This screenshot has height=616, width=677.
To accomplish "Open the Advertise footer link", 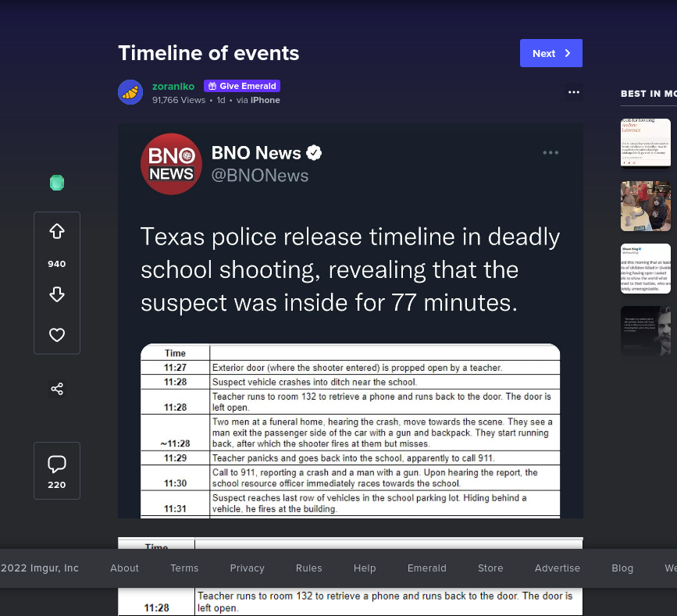I will (558, 568).
